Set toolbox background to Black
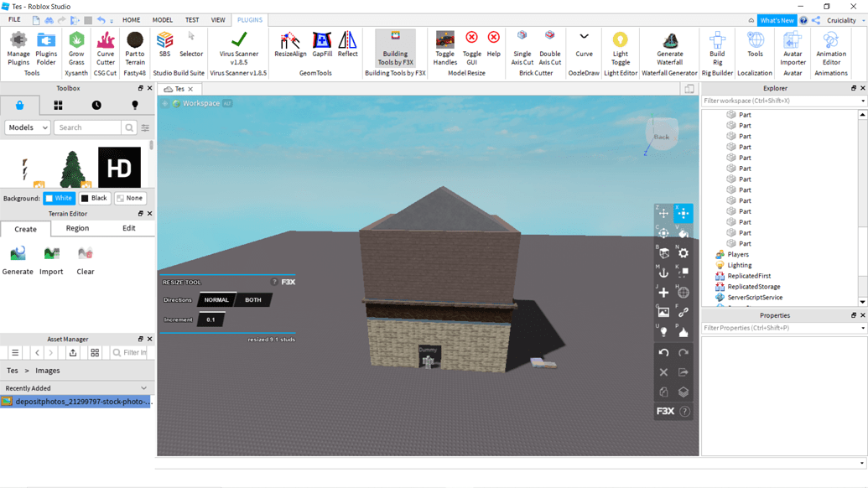The image size is (868, 488). [95, 198]
